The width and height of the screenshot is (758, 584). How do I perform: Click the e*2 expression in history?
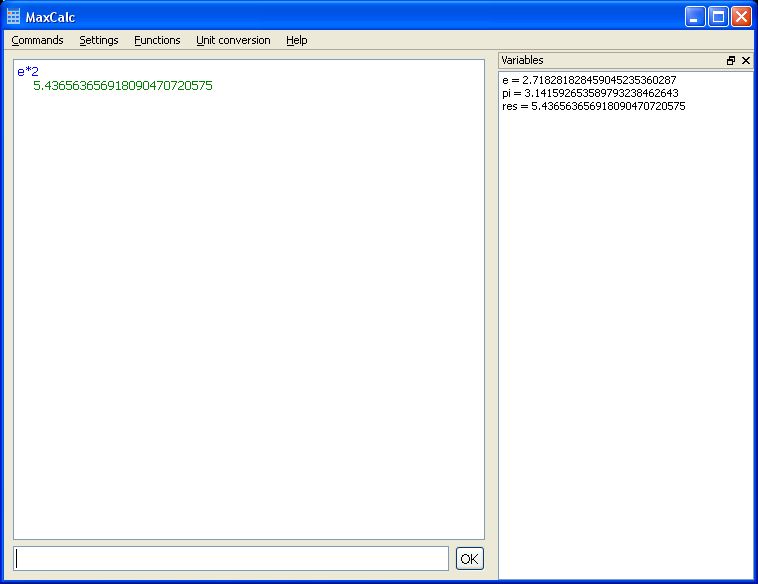(x=28, y=72)
